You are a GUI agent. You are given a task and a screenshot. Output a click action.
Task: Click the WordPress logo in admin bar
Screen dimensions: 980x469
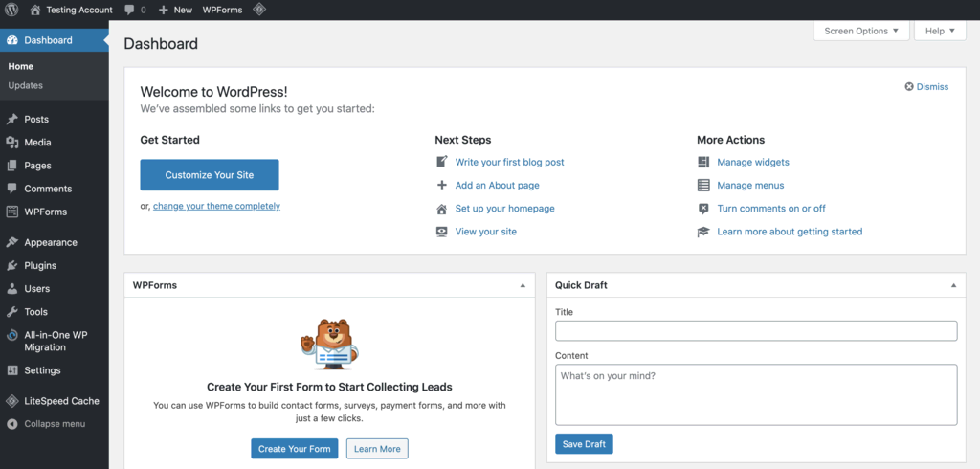[11, 10]
